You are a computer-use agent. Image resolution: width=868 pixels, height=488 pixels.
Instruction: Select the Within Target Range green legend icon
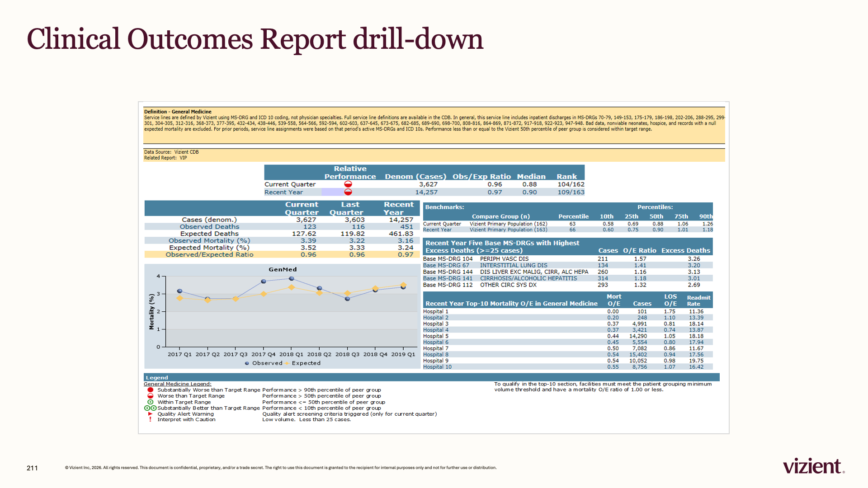click(x=151, y=402)
